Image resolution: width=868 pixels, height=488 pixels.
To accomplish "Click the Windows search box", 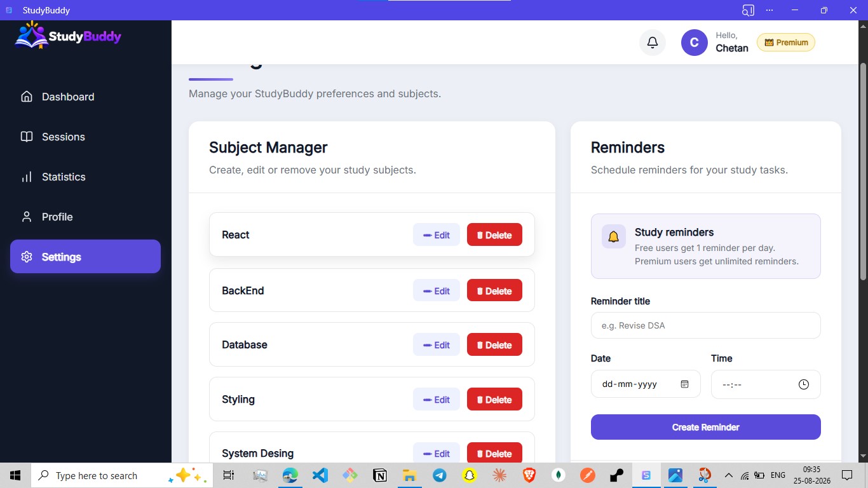I will click(121, 475).
